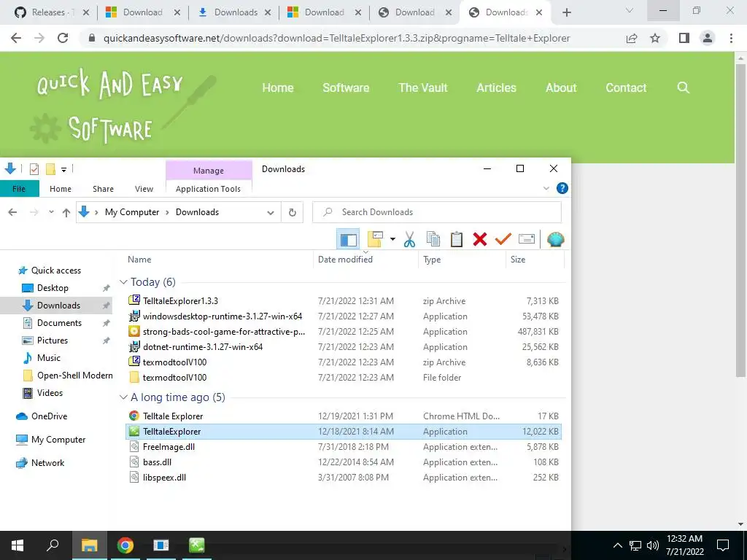The width and height of the screenshot is (747, 560).
Task: Toggle the navigation pane toolbar icon
Action: [348, 239]
